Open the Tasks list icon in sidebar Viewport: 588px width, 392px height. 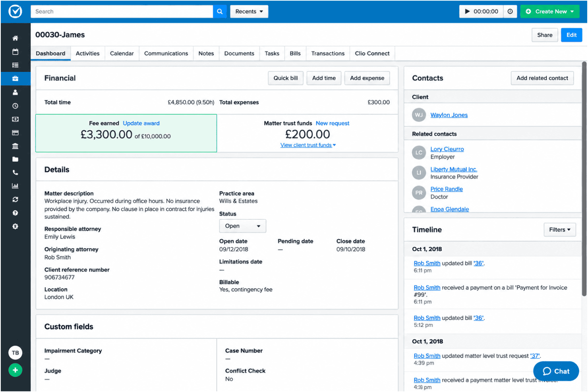[x=15, y=65]
